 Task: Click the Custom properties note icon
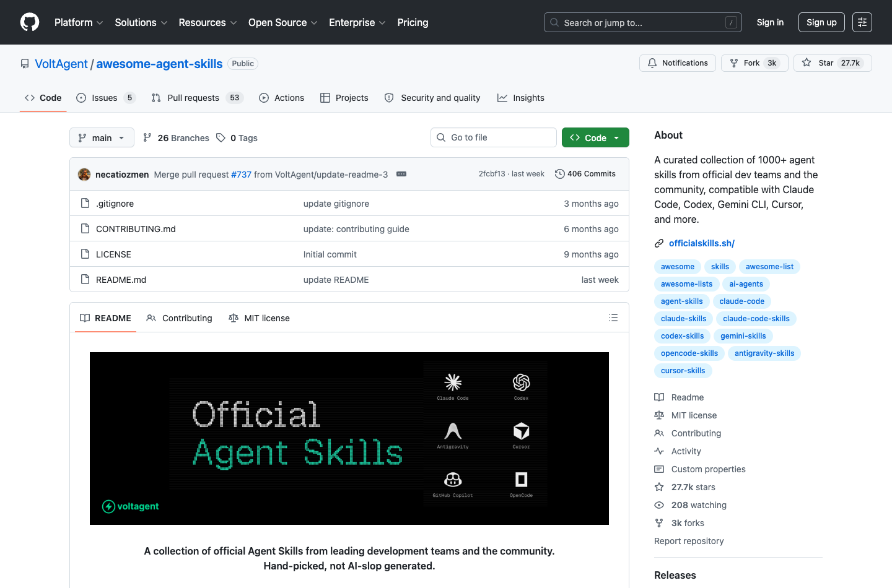(659, 469)
